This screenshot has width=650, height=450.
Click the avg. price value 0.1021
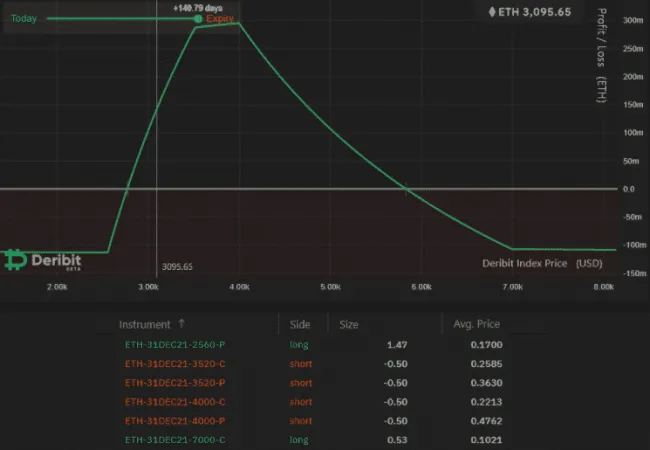486,440
